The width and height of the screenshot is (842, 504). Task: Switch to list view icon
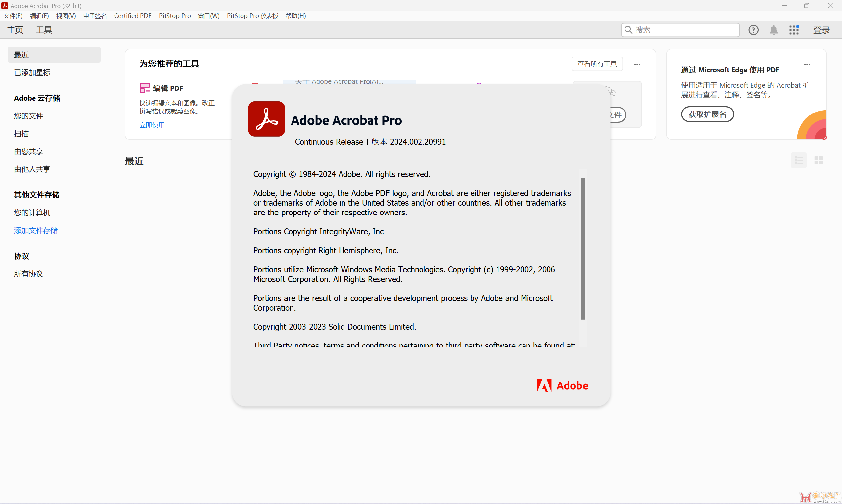pos(799,160)
